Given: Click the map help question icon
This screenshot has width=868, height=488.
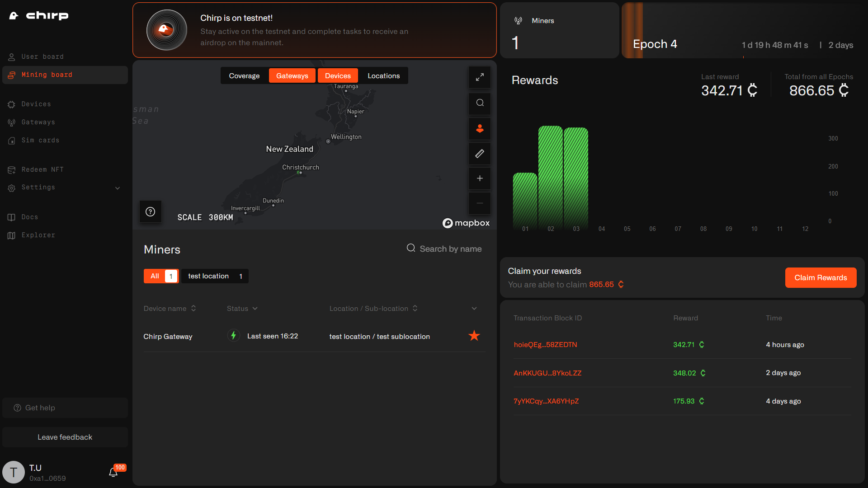Looking at the screenshot, I should click(151, 211).
